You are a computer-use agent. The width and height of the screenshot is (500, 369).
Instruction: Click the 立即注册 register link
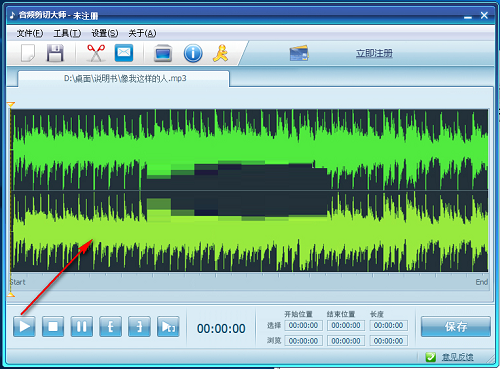click(374, 53)
